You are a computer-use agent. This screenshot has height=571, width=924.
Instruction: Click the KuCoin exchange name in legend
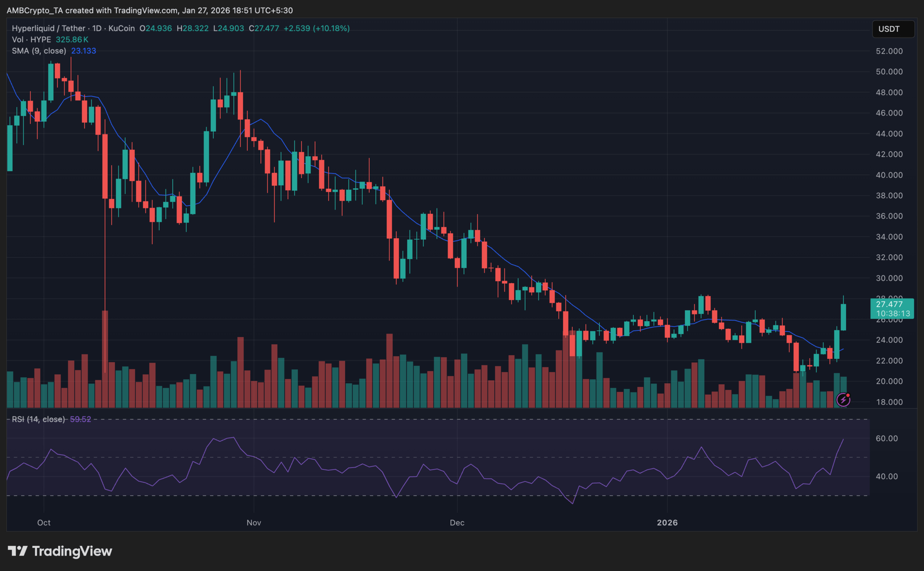click(x=121, y=28)
